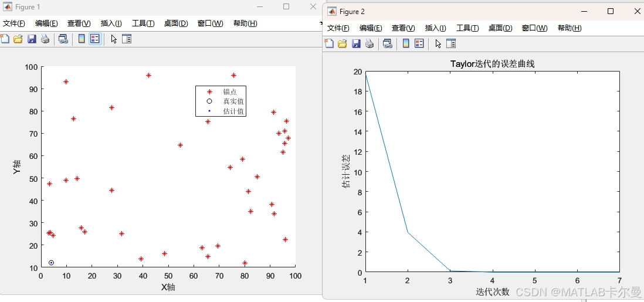
Task: Print Figure 2 with the printer icon
Action: (x=370, y=43)
